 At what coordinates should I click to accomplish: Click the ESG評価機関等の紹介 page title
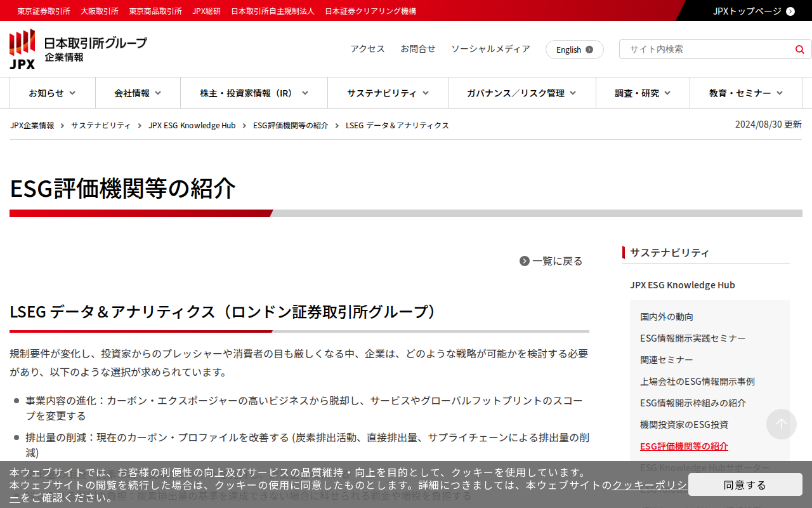(x=122, y=188)
